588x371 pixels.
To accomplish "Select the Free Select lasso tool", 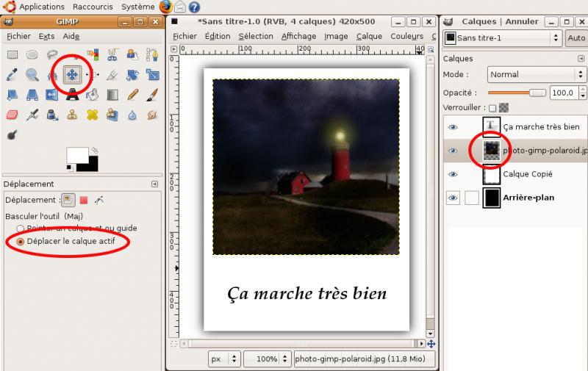I will point(52,55).
